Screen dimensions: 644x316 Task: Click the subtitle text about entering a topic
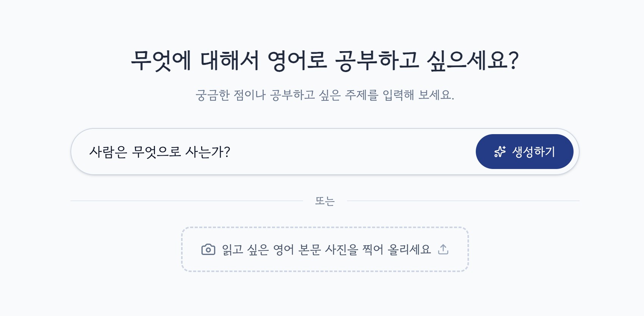click(x=325, y=95)
